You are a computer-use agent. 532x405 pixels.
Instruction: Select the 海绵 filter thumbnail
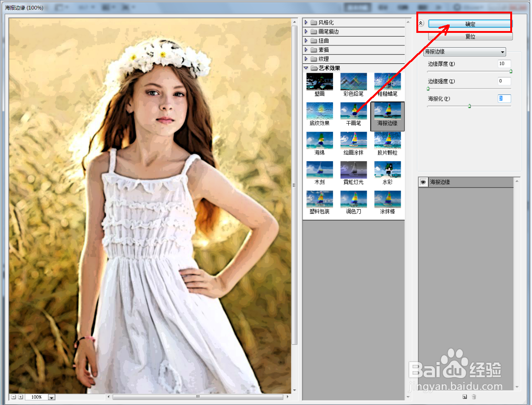point(320,141)
